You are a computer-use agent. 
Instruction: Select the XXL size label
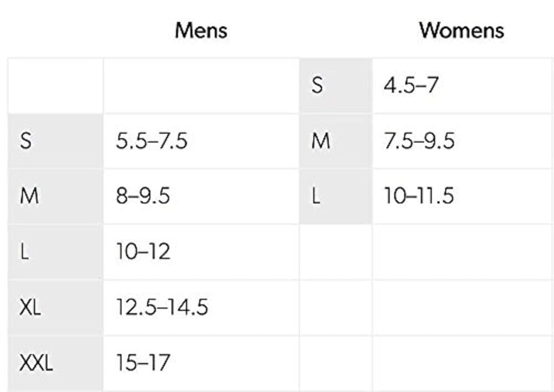pyautogui.click(x=36, y=363)
